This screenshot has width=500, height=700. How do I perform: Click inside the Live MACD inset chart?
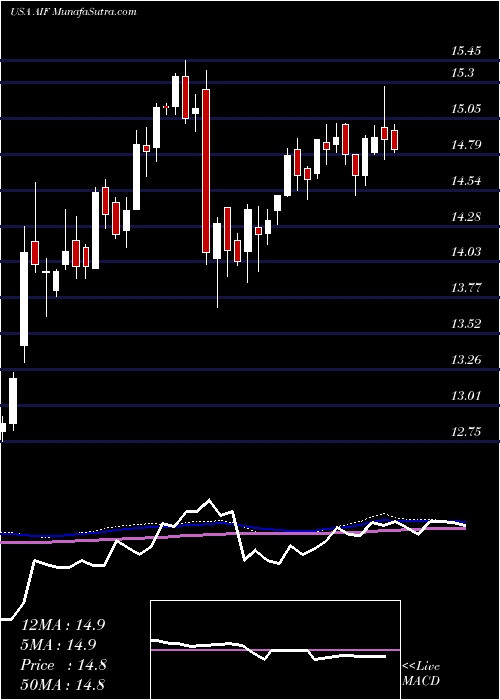pyautogui.click(x=275, y=650)
